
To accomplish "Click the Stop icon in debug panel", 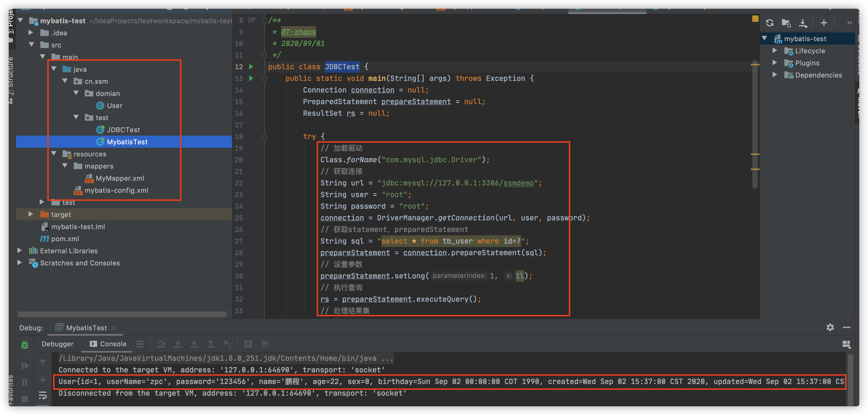I will tap(25, 399).
